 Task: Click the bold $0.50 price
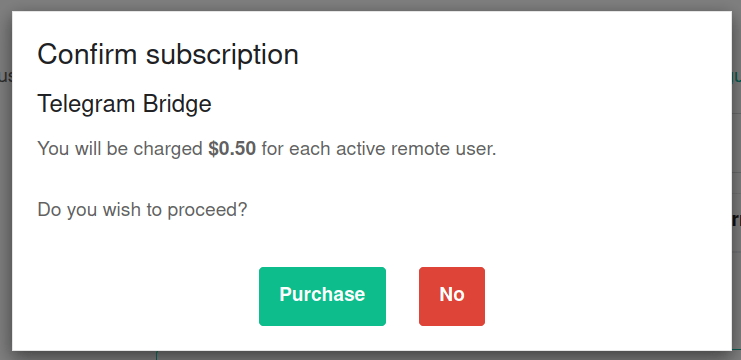(x=232, y=149)
